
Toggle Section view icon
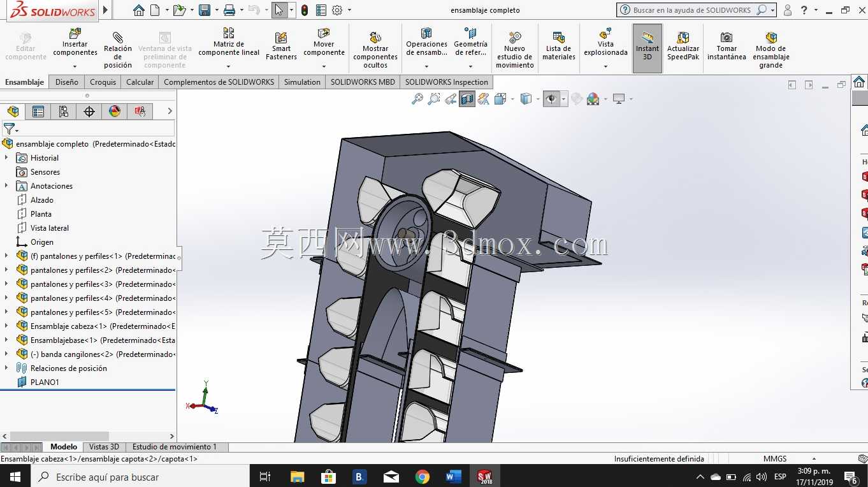pos(467,99)
